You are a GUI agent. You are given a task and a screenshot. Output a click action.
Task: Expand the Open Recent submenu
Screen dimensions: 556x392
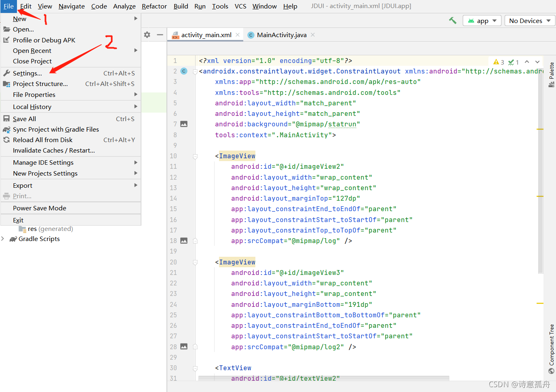tap(71, 50)
